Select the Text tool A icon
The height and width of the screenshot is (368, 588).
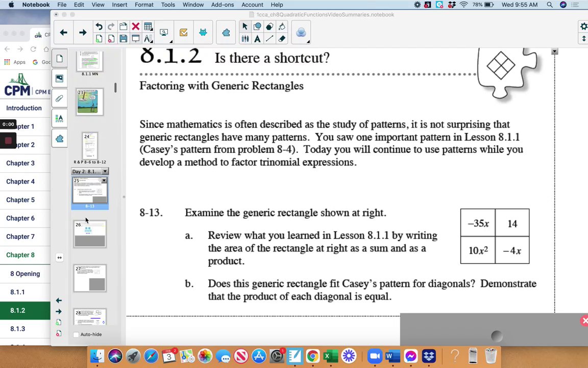coord(257,39)
